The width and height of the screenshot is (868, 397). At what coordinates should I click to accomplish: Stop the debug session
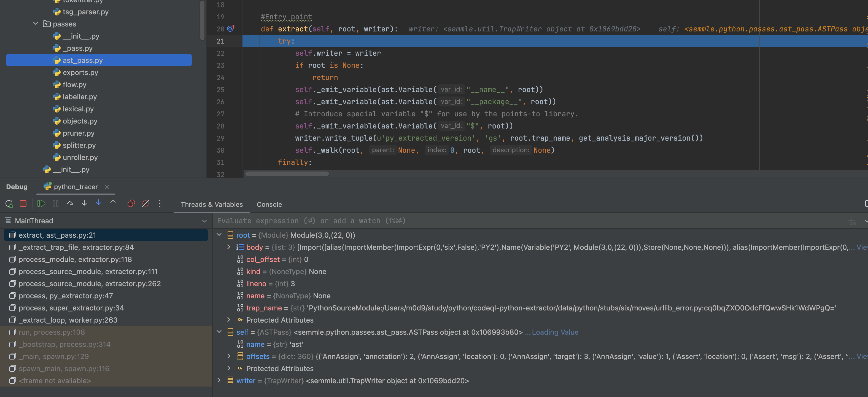click(x=23, y=203)
